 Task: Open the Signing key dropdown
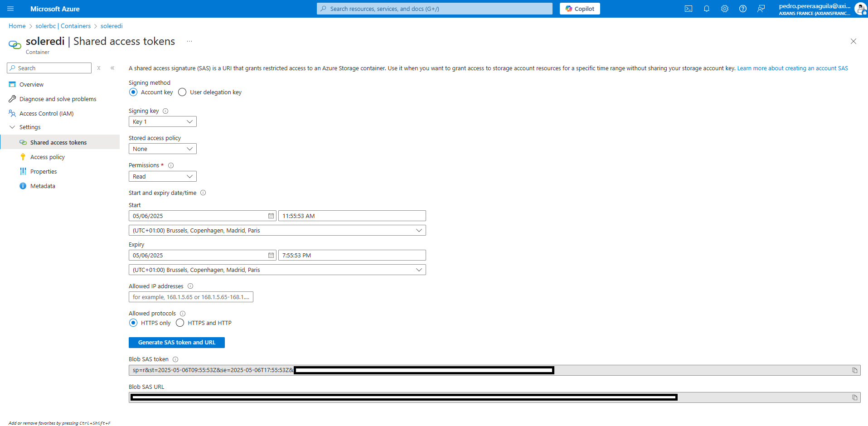point(162,122)
